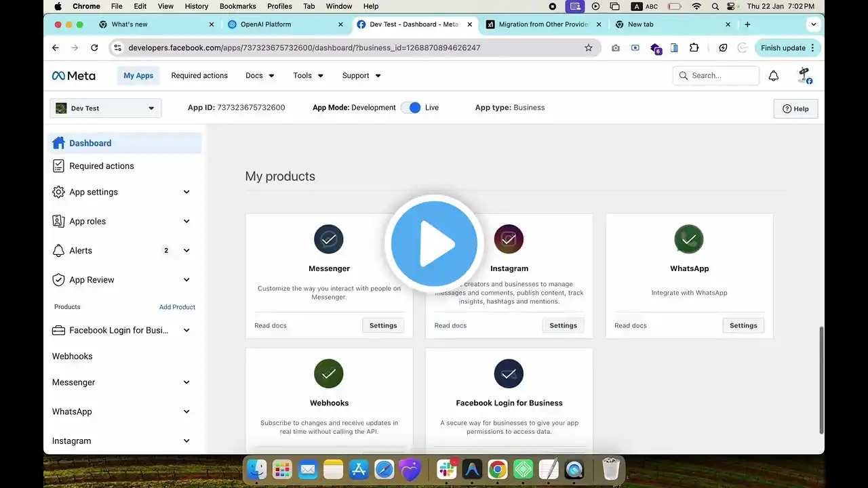Open the Chrome extensions puzzle icon
Image resolution: width=868 pixels, height=488 pixels.
point(694,48)
